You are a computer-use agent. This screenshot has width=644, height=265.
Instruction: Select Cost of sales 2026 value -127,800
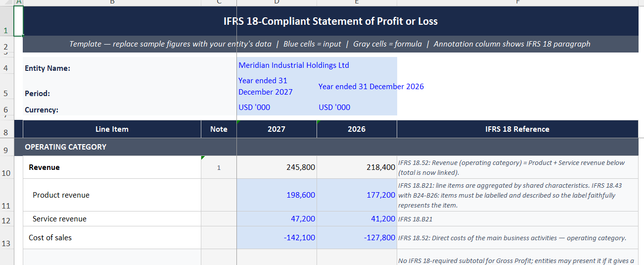click(357, 238)
